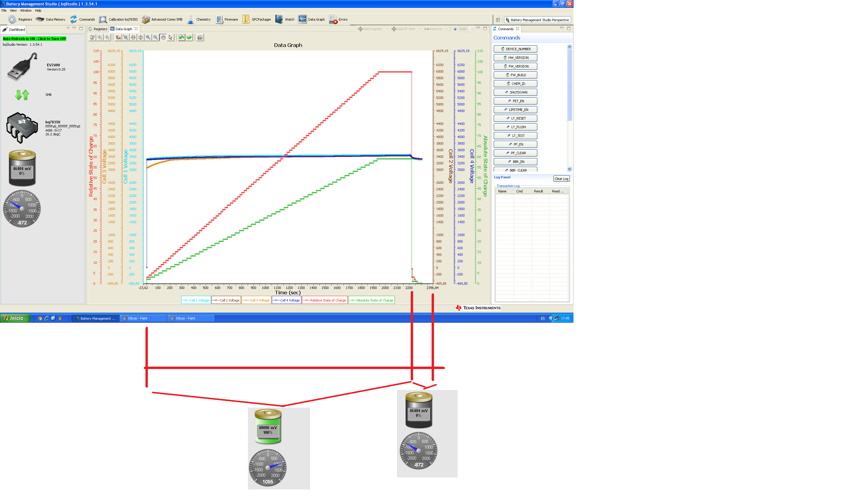This screenshot has width=868, height=499.
Task: Select the vertical zoom tool
Action: click(141, 37)
